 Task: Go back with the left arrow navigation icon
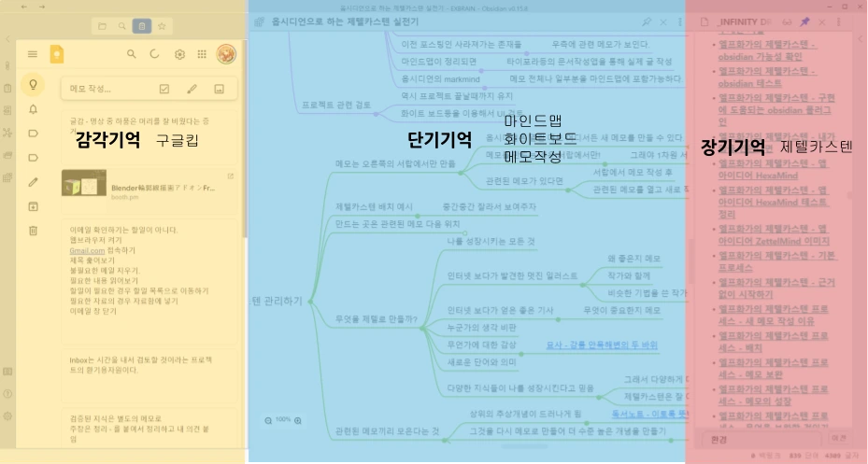coord(23,7)
